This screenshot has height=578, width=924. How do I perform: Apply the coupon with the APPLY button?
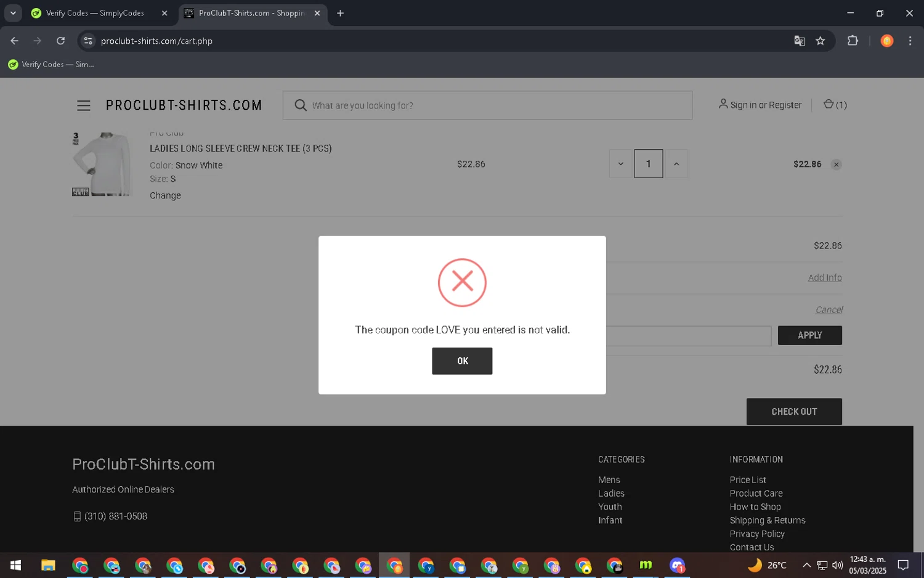click(x=809, y=335)
